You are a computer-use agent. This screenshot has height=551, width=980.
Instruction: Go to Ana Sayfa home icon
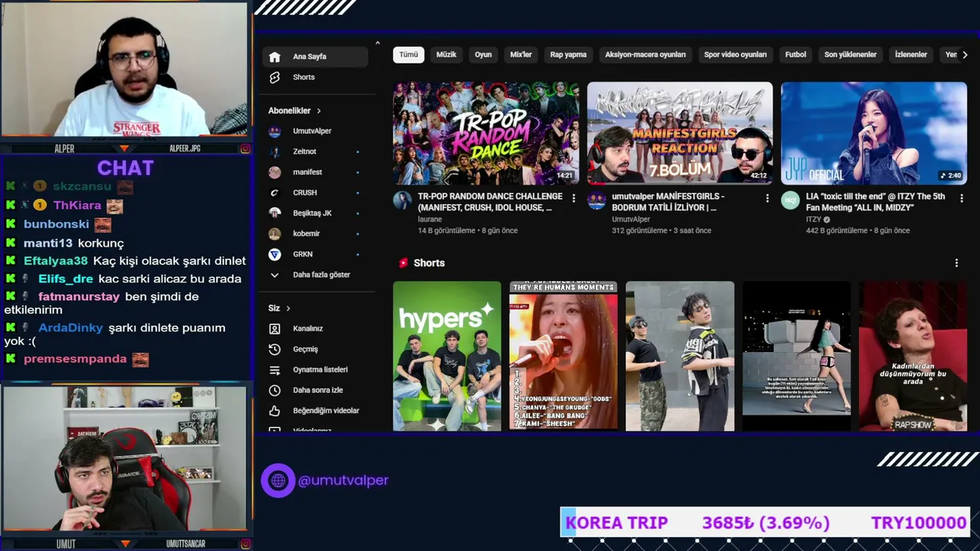(275, 57)
